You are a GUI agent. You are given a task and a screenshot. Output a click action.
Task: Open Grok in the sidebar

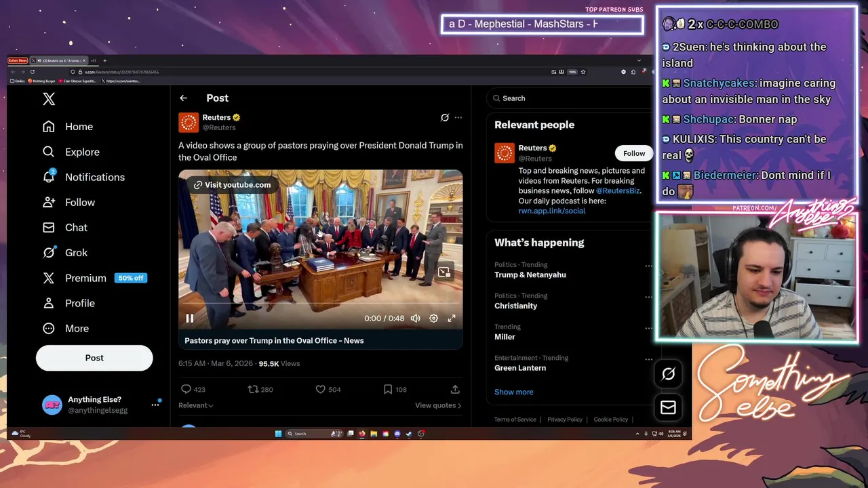click(x=65, y=252)
